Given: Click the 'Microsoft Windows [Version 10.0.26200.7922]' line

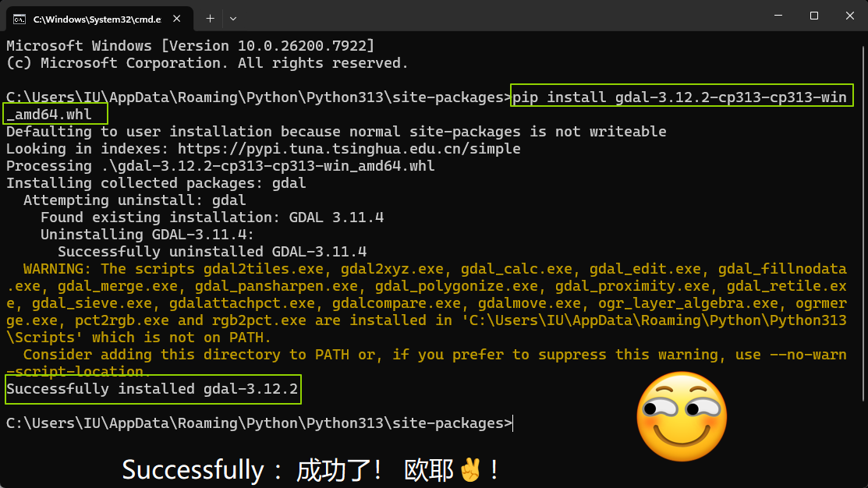Looking at the screenshot, I should point(190,46).
